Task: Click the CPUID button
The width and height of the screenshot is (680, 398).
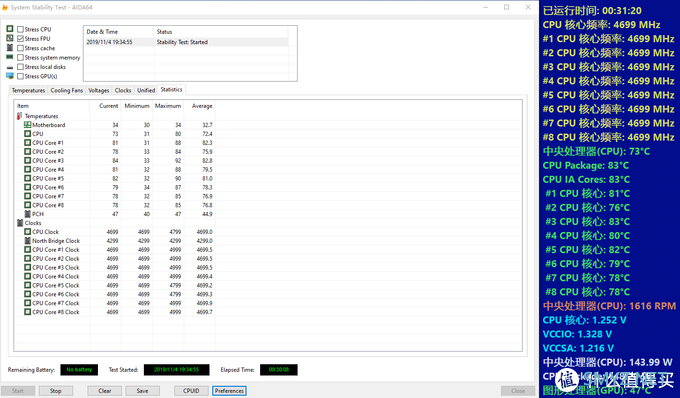Action: pyautogui.click(x=191, y=391)
